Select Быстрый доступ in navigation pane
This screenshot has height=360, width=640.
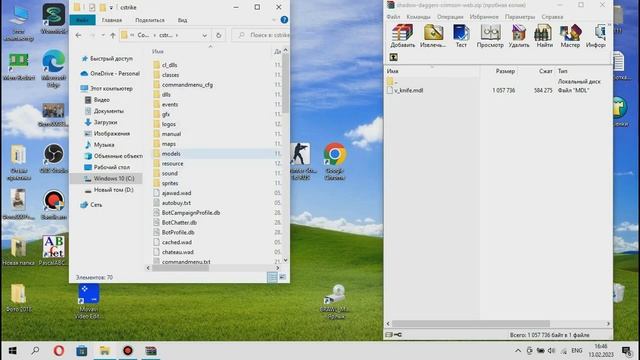coord(111,58)
